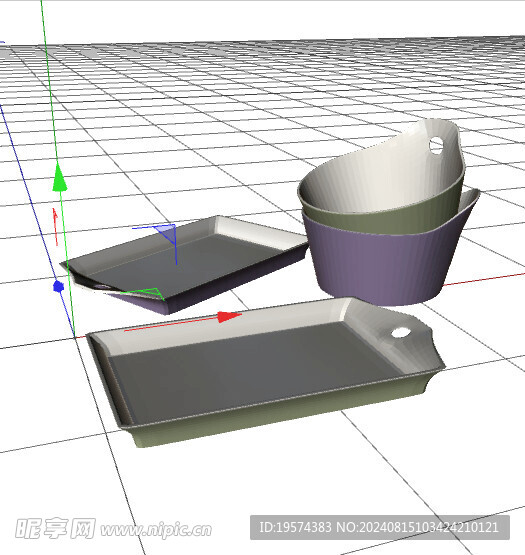The width and height of the screenshot is (525, 555).
Task: Select the small purple-sided tray
Action: click(x=184, y=264)
